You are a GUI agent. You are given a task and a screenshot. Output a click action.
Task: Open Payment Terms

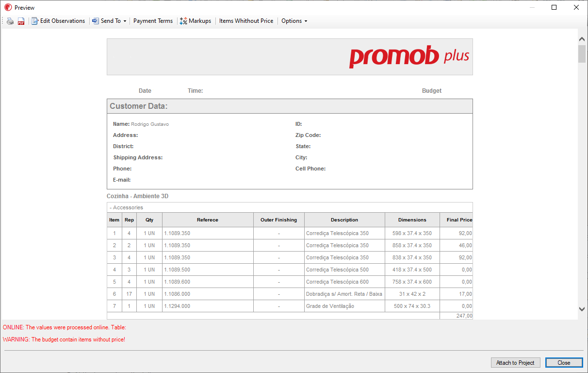tap(153, 21)
